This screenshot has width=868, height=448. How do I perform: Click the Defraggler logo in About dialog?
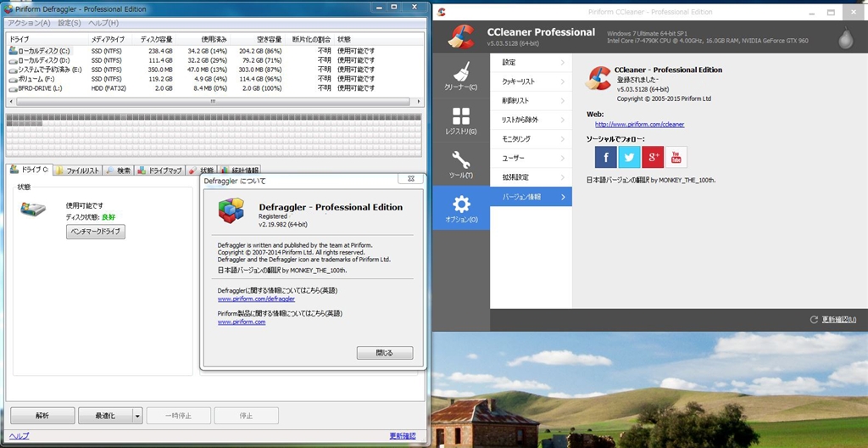pyautogui.click(x=231, y=210)
